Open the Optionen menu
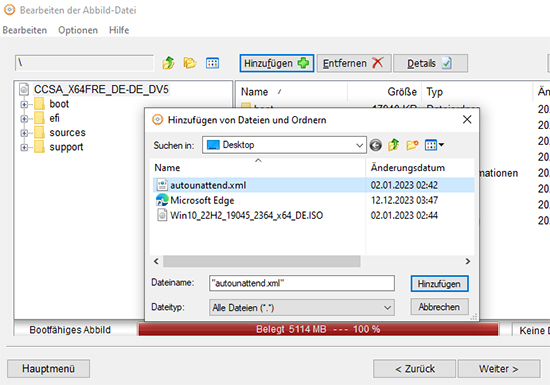 click(x=78, y=30)
